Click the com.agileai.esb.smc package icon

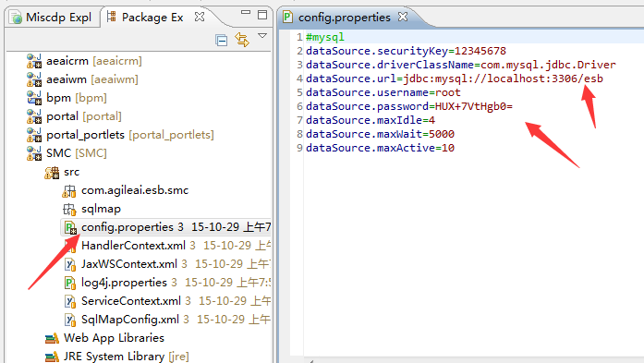69,191
